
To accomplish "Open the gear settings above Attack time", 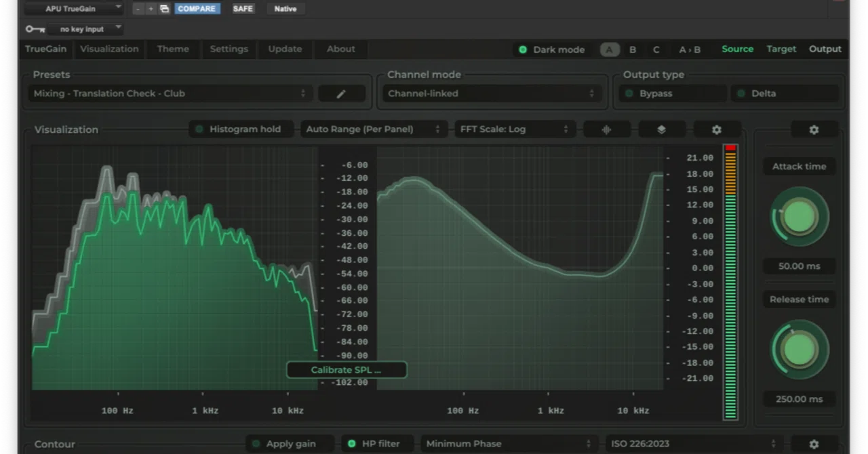I will (x=814, y=129).
